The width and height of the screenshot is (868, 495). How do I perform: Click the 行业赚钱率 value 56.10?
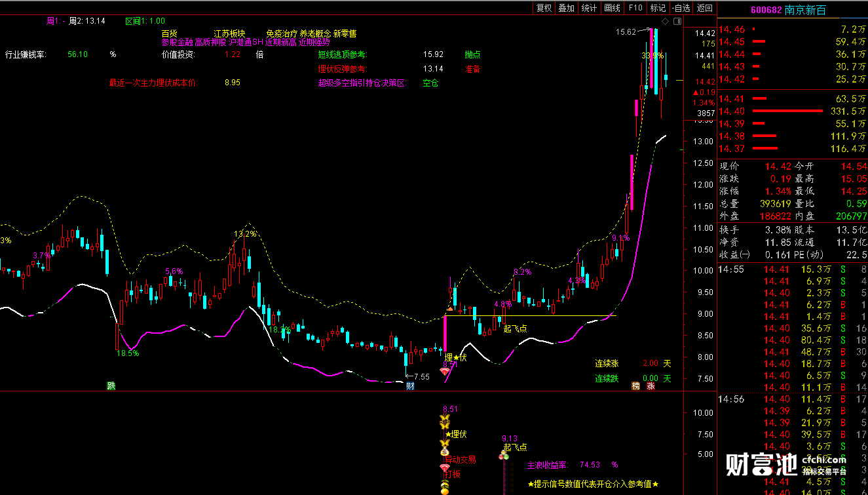pos(77,54)
